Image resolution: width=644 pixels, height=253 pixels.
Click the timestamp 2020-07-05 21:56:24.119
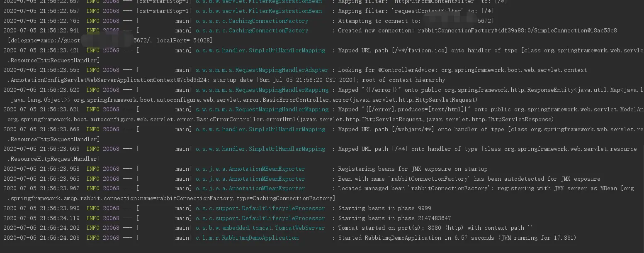(x=41, y=218)
